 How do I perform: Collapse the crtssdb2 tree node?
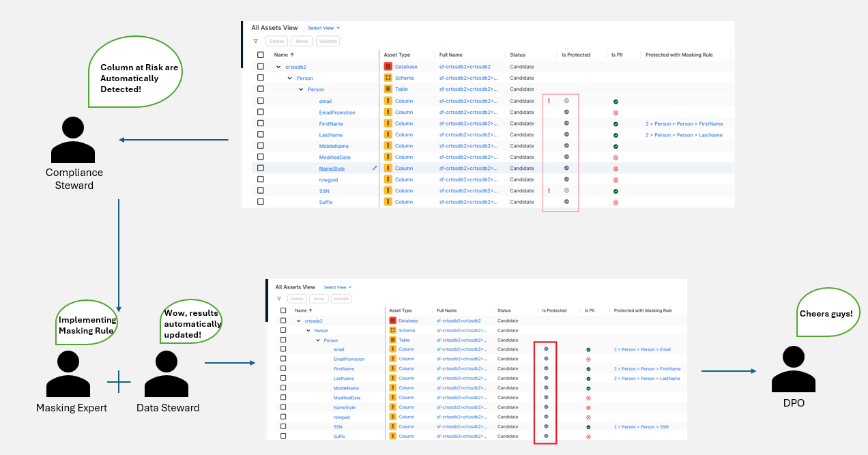[x=278, y=66]
